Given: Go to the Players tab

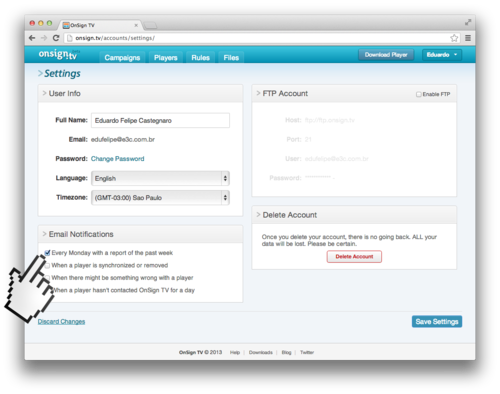Looking at the screenshot, I should (x=166, y=58).
